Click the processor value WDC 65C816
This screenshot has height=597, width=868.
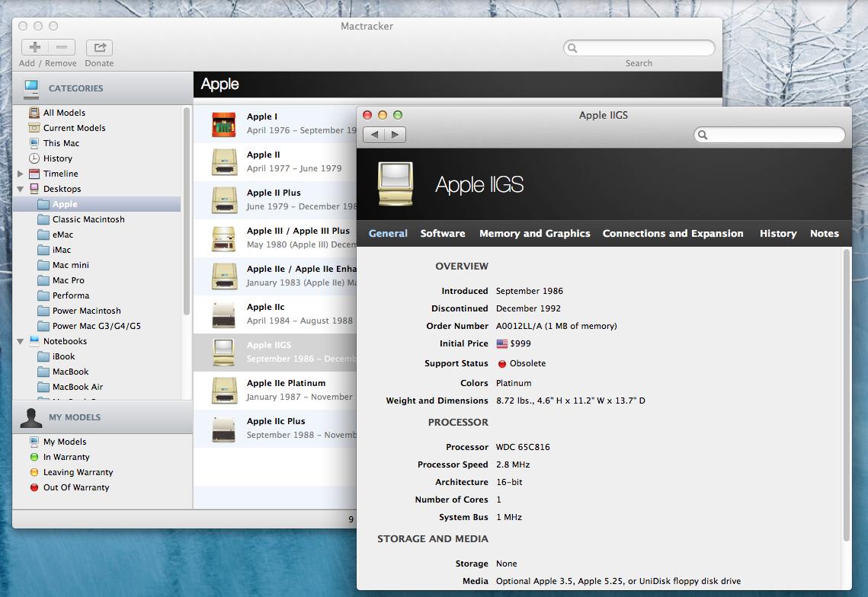coord(523,447)
